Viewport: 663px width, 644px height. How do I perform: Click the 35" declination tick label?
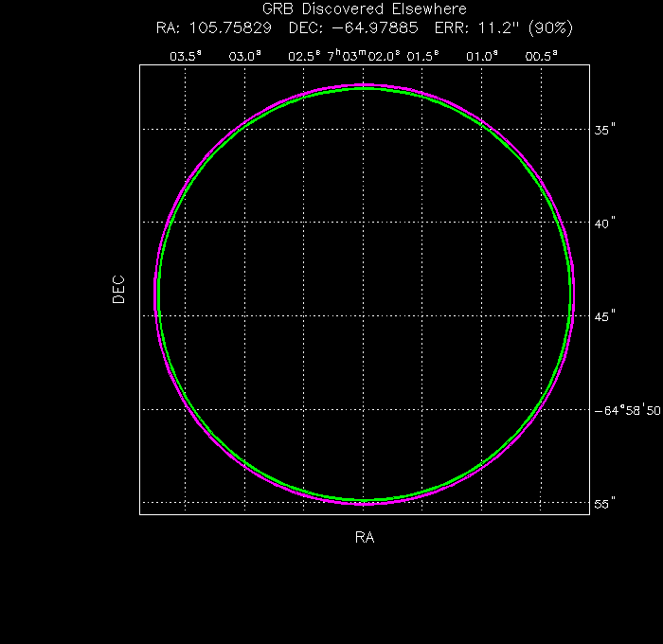tap(605, 130)
